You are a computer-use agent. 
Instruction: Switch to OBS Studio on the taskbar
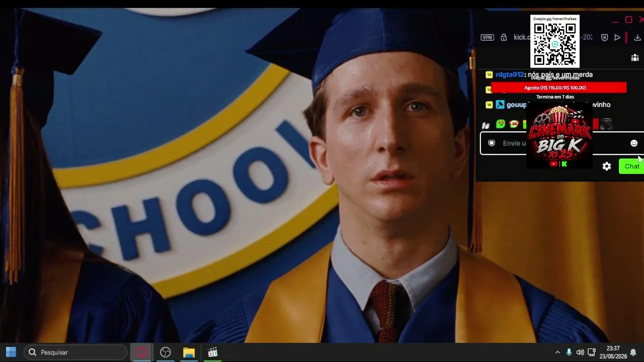[166, 352]
